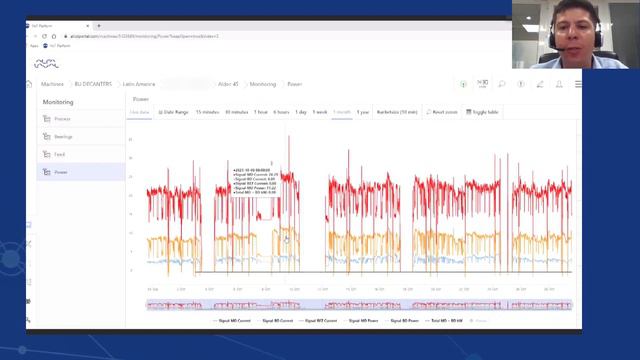Select the 1 hour time range
This screenshot has height=360, width=640.
(x=261, y=112)
